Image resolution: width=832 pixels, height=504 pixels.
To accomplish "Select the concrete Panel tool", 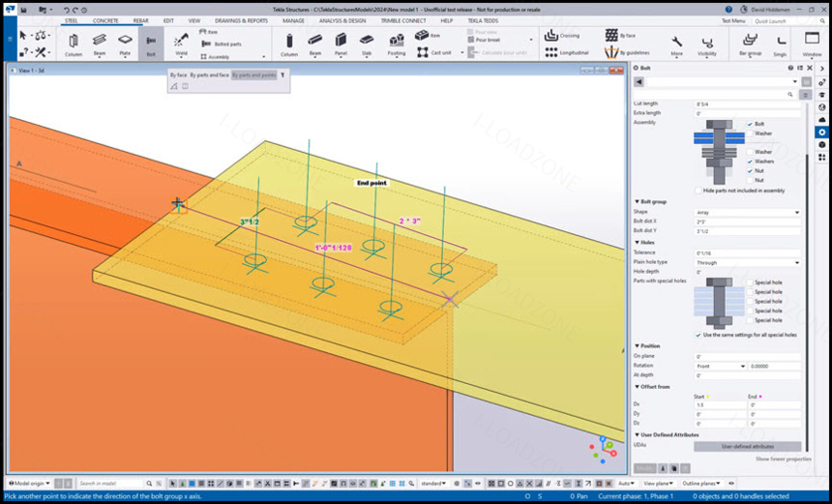I will point(341,44).
